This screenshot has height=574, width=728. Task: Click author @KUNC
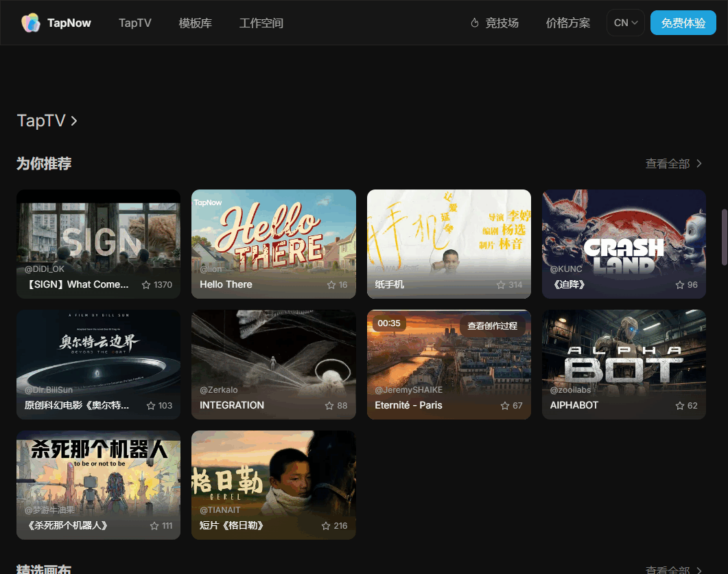[566, 269]
